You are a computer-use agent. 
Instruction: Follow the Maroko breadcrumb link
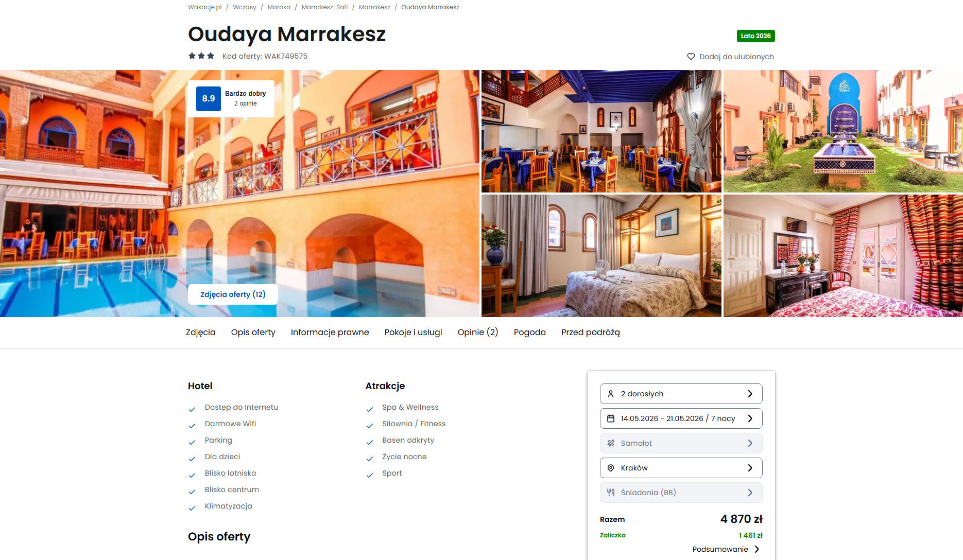click(279, 7)
